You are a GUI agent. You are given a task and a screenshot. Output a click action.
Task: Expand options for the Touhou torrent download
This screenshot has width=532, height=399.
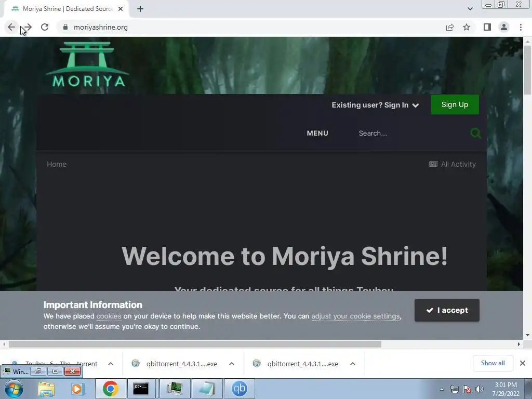point(111,364)
